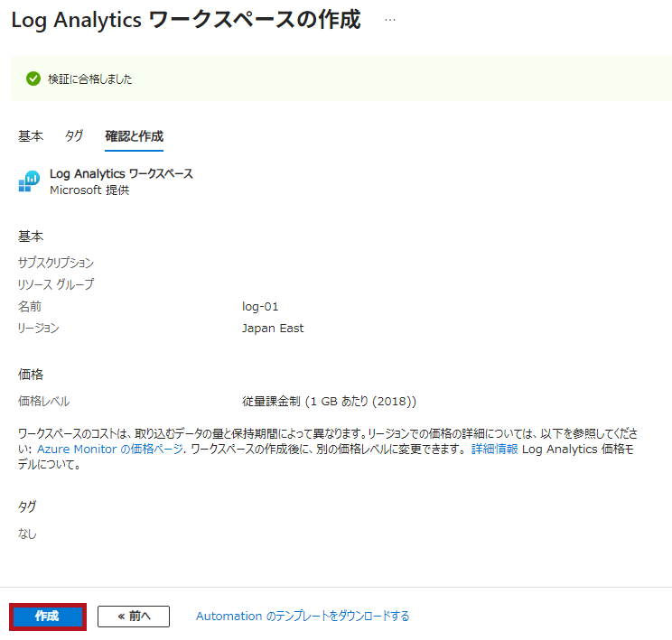The width and height of the screenshot is (672, 640).
Task: Click the サブスクリプション field label
Action: 56,264
